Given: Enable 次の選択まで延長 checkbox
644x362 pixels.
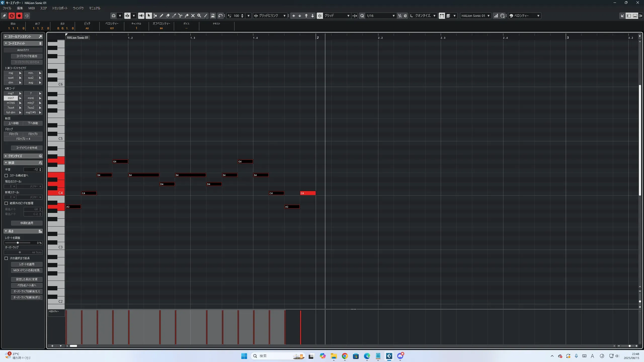Looking at the screenshot, I should (6, 258).
